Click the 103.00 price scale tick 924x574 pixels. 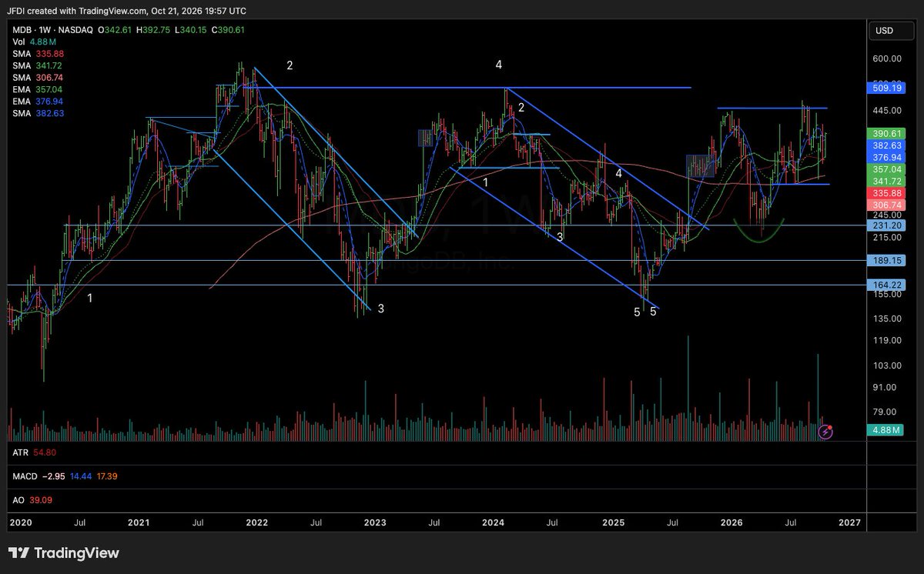pyautogui.click(x=887, y=365)
